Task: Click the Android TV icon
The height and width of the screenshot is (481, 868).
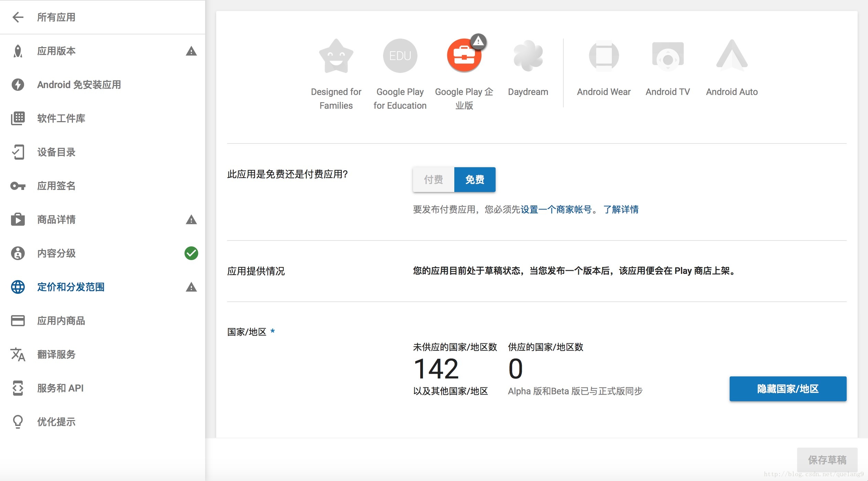Action: tap(668, 56)
